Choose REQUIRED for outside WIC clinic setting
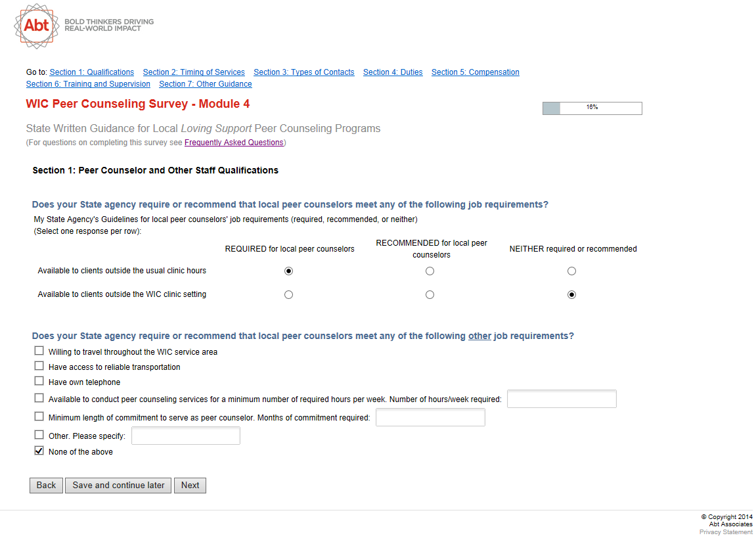Viewport: 756px width, 544px height. tap(288, 295)
